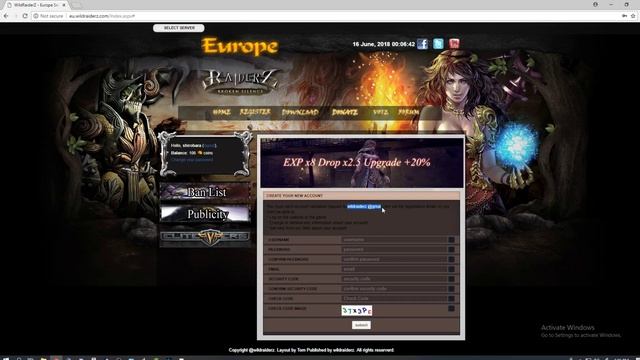Click the Ban List sidebar button
The width and height of the screenshot is (640, 360).
coord(205,192)
